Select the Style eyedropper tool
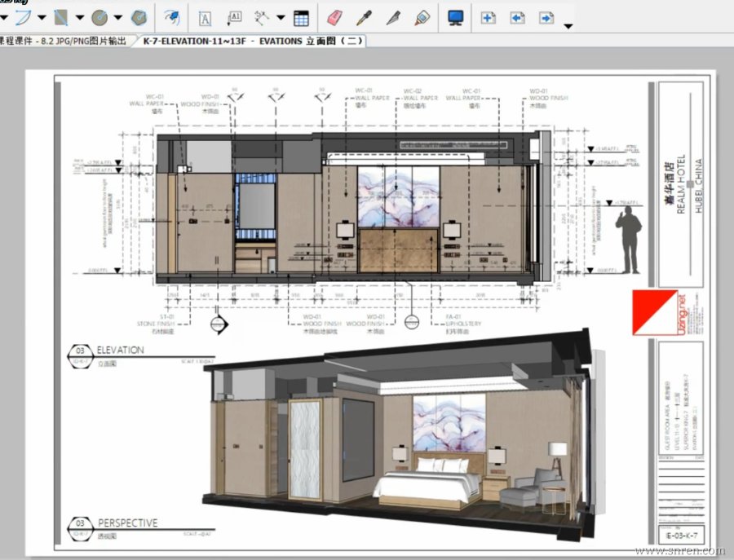The width and height of the screenshot is (734, 560). 364,18
